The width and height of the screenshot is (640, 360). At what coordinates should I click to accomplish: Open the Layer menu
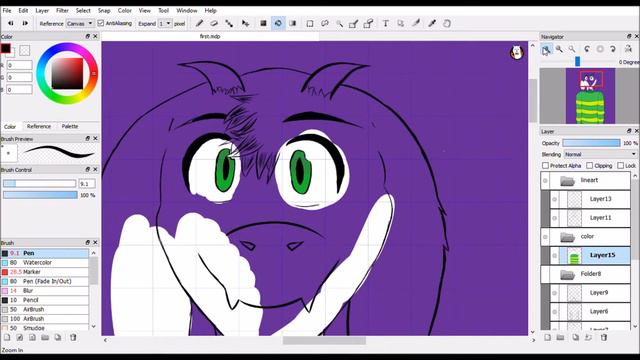42,11
